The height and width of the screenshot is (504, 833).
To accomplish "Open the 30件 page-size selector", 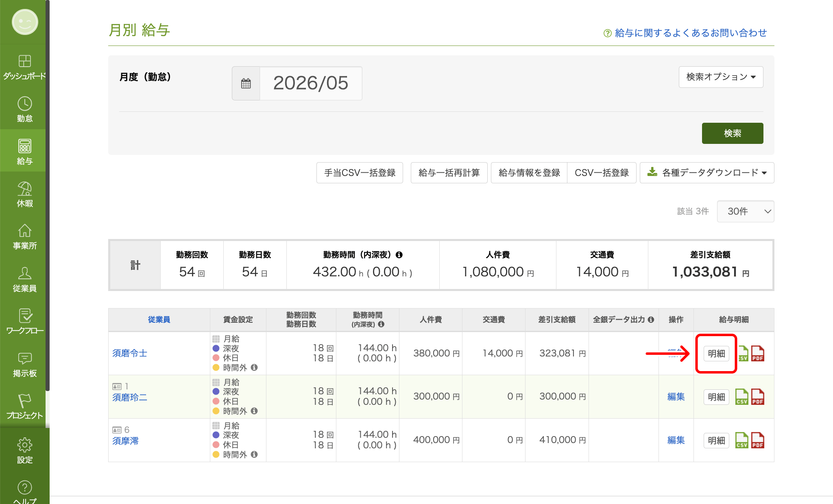I will click(x=745, y=211).
